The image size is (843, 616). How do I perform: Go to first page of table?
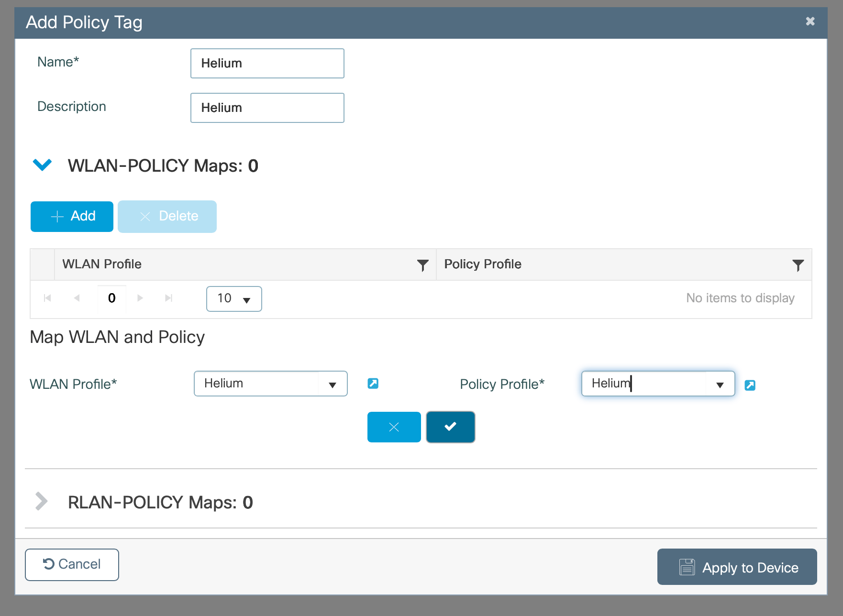click(47, 298)
